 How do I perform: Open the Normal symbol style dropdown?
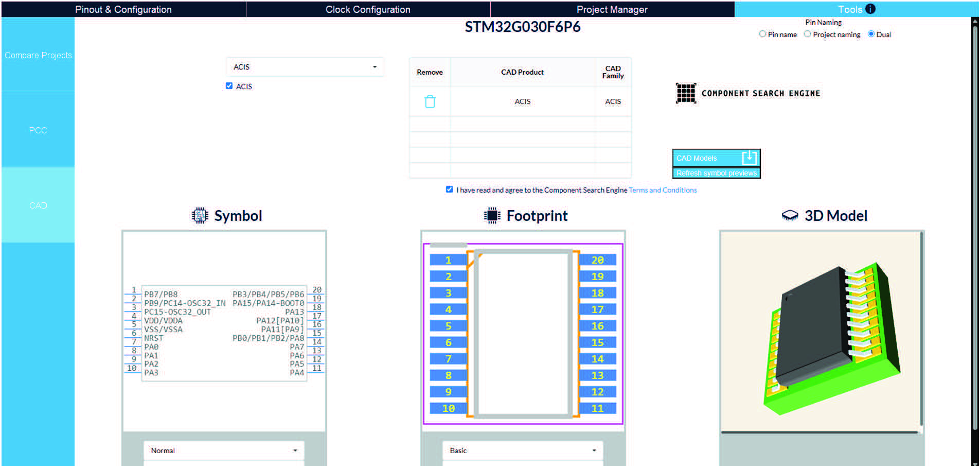(224, 451)
